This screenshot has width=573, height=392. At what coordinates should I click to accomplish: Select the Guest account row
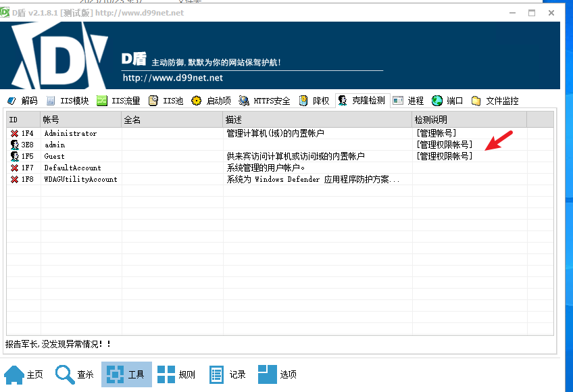[280, 156]
